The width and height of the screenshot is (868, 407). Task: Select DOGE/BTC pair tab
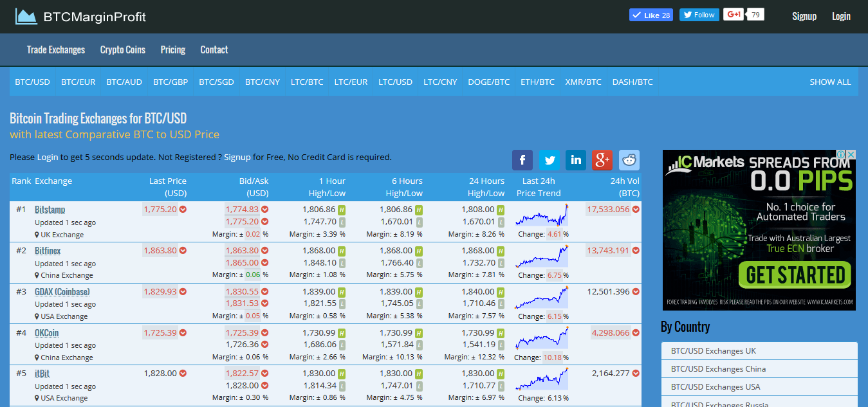point(488,82)
